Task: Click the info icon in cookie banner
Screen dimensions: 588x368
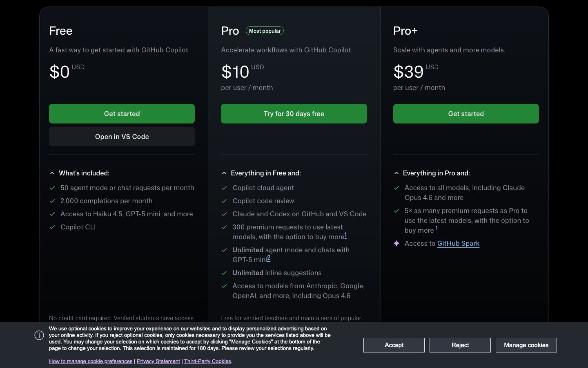Action: pos(39,336)
